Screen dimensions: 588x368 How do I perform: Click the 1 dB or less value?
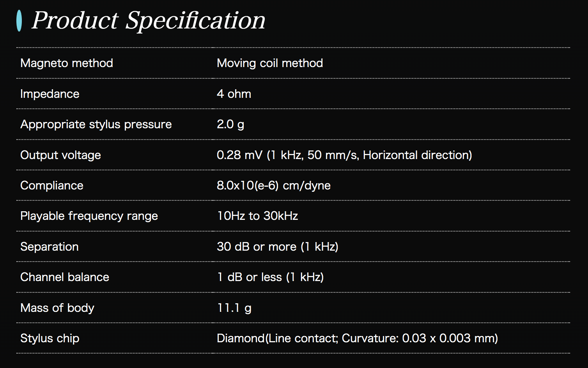(271, 277)
